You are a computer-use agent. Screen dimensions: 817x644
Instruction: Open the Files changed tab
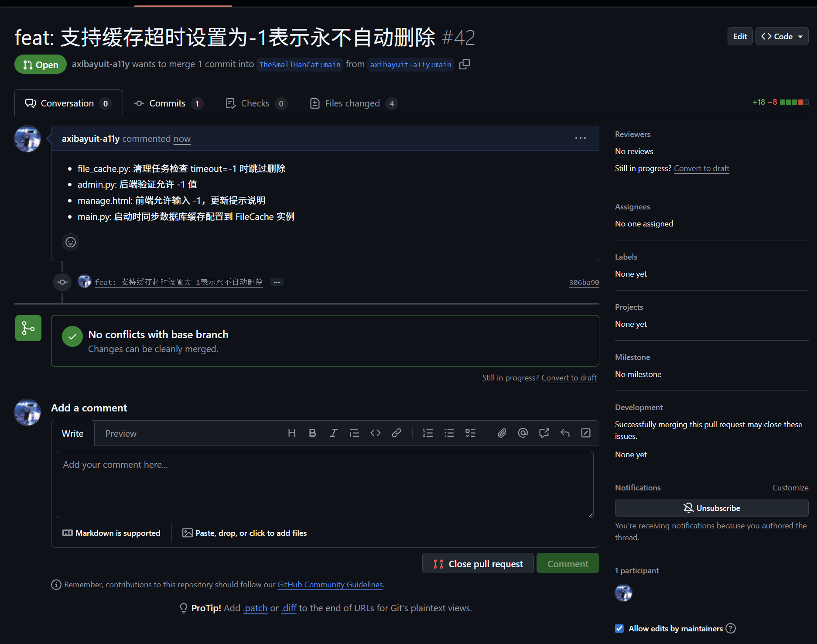pos(353,103)
